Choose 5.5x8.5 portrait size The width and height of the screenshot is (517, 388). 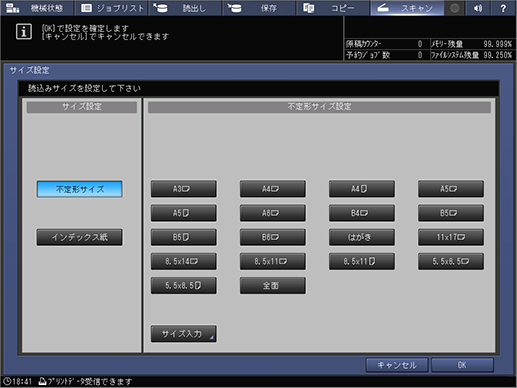(x=184, y=286)
